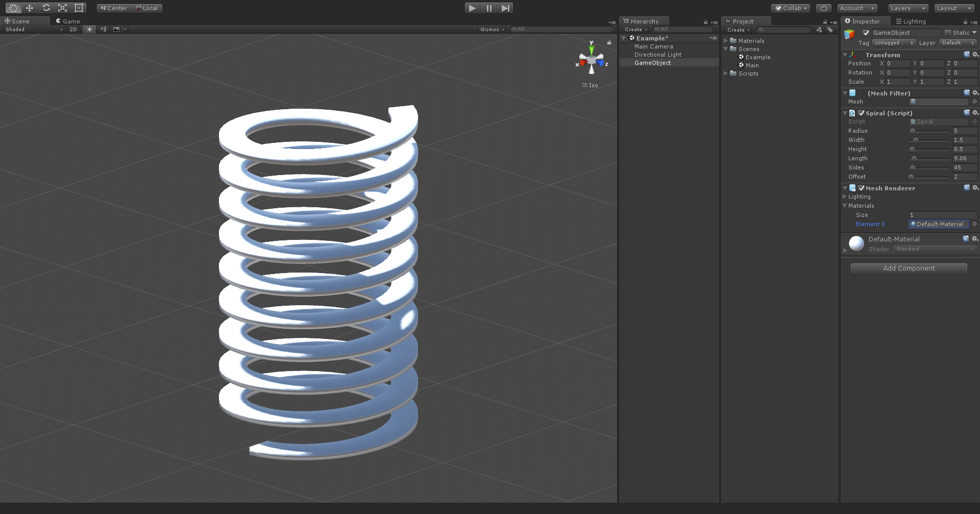
Task: Select the Example scene asset
Action: [754, 57]
